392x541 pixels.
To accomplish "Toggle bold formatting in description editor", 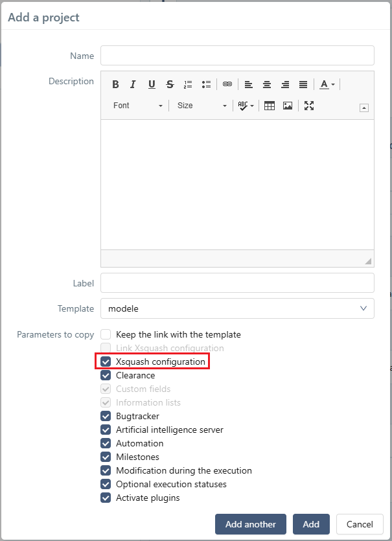I will click(115, 84).
